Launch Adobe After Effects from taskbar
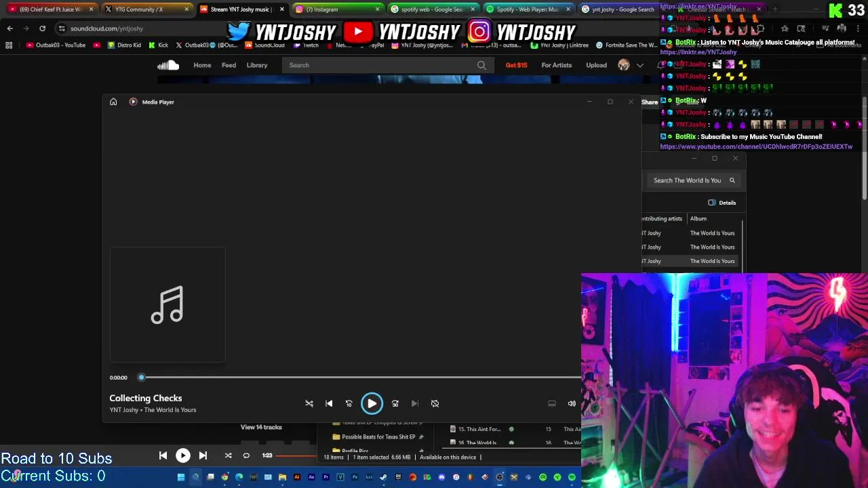Image resolution: width=868 pixels, height=488 pixels. 311,477
